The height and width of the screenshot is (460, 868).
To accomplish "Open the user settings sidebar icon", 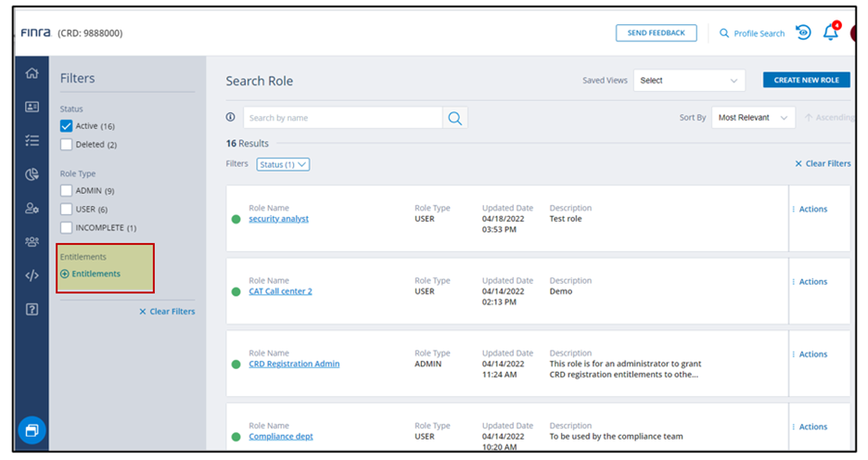I will pos(32,209).
